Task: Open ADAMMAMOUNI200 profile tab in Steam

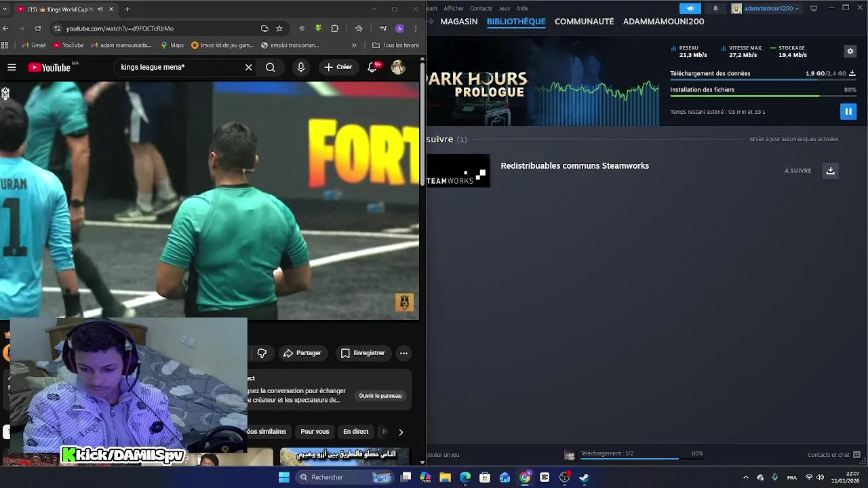Action: tap(663, 22)
